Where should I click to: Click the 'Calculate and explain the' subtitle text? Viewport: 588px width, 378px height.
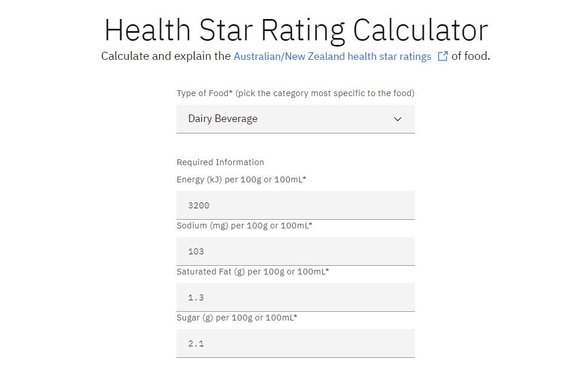tap(166, 56)
